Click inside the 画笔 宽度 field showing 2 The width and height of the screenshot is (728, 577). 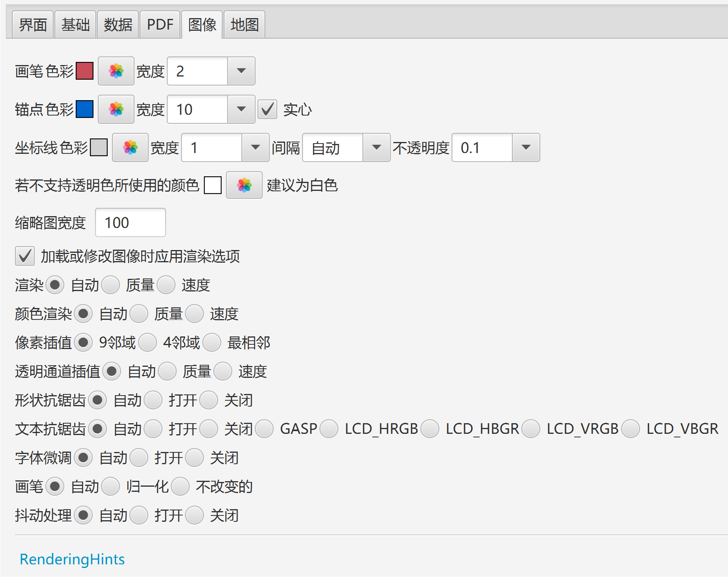198,71
